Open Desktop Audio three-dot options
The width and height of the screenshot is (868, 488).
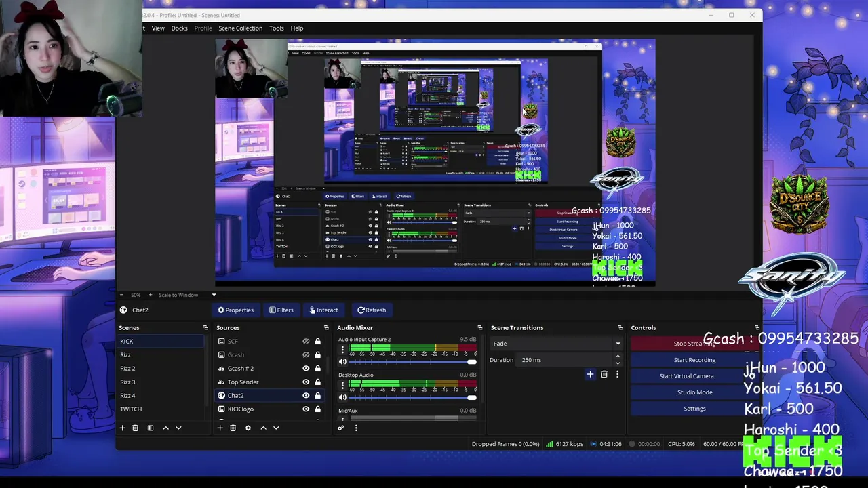pyautogui.click(x=342, y=386)
